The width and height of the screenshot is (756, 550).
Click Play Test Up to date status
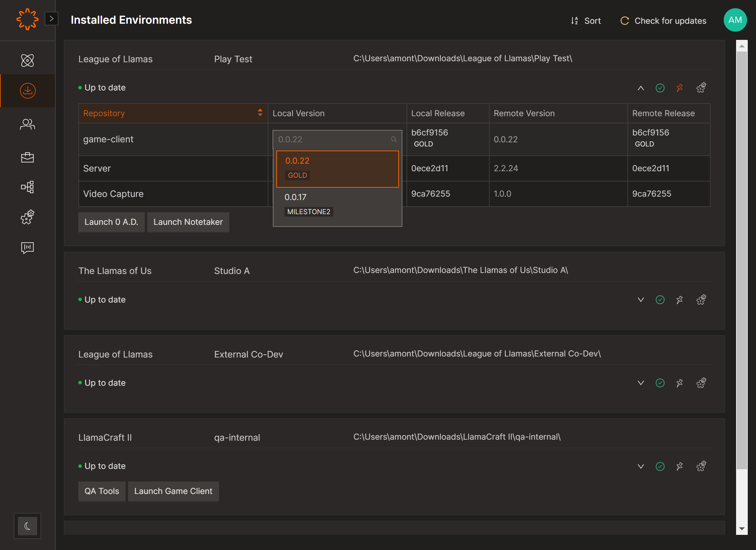tap(102, 88)
